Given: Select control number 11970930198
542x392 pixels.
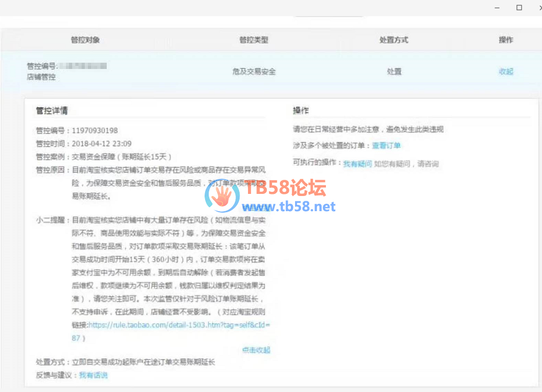Looking at the screenshot, I should (x=95, y=131).
